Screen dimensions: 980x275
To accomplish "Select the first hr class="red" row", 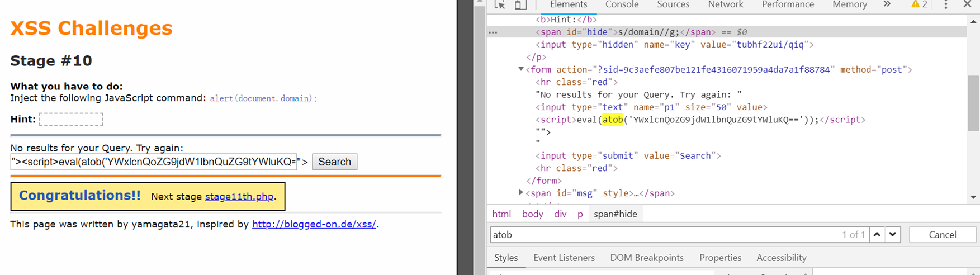I will (x=576, y=82).
